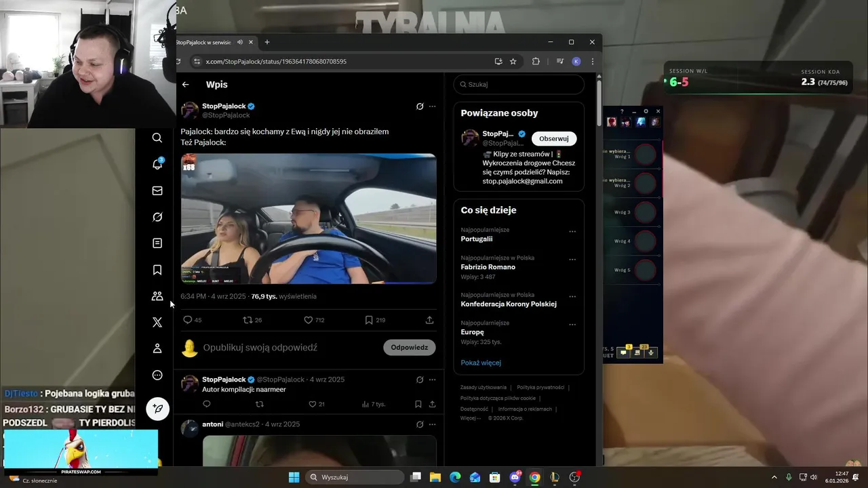The height and width of the screenshot is (488, 868).
Task: Open Bookmarks icon in X sidebar
Action: 157,270
